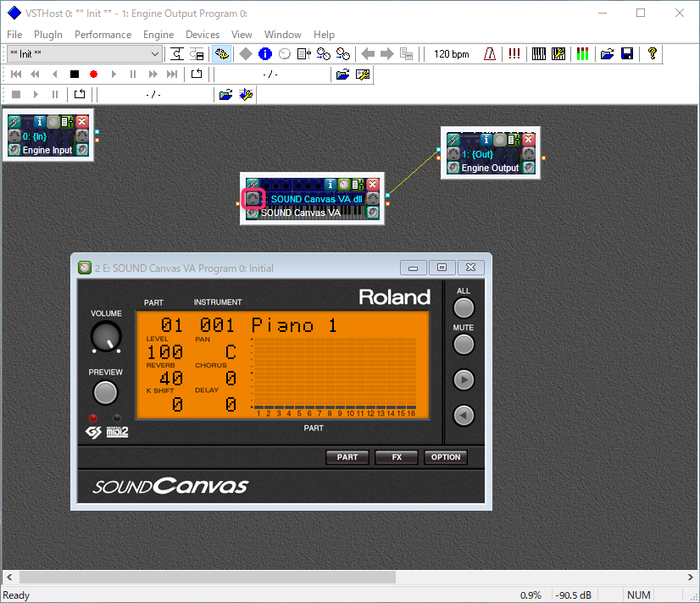Click the blue info icon in main toolbar

coord(265,54)
